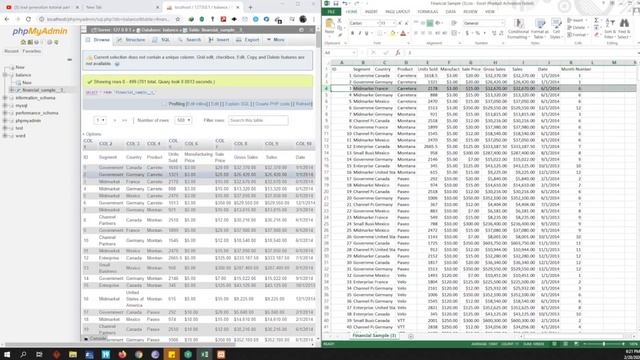Expand the balance database tree node
640x360 pixels.
click(5, 75)
